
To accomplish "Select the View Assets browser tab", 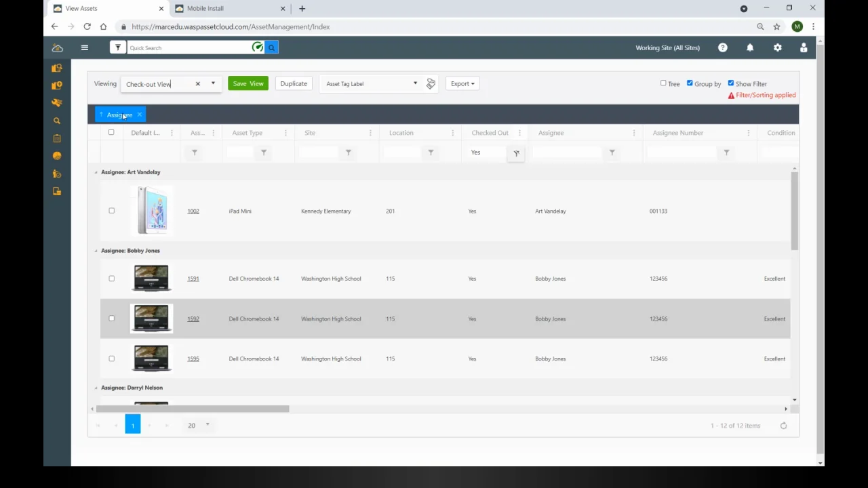I will [x=108, y=9].
